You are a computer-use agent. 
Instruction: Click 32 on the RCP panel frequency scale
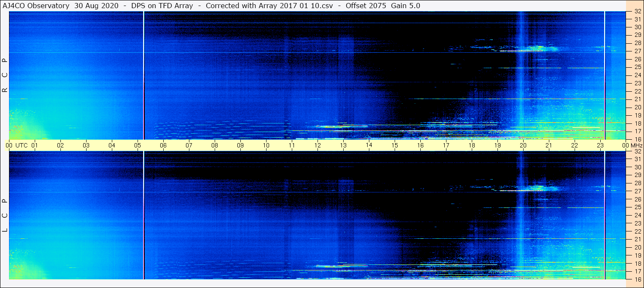(637, 11)
